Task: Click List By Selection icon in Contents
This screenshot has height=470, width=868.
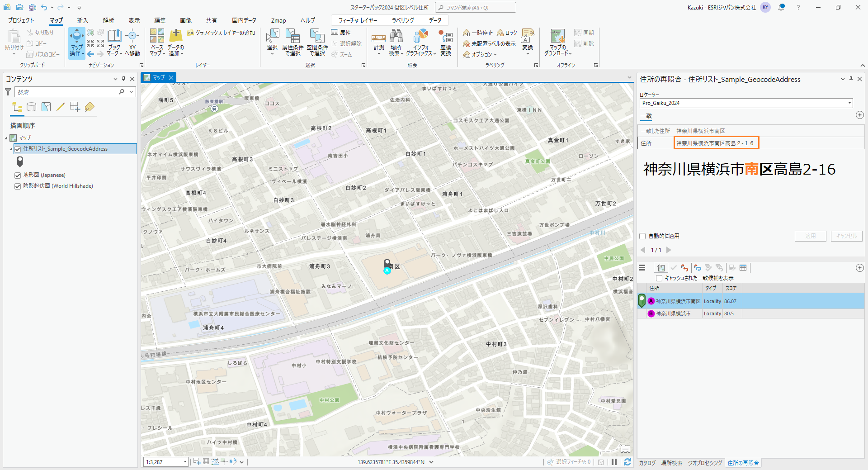Action: pos(46,107)
